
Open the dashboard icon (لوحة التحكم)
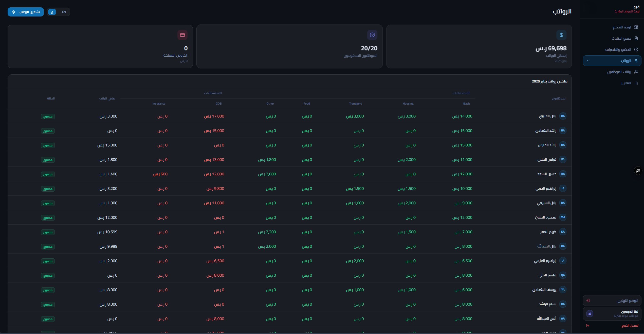[x=636, y=27]
